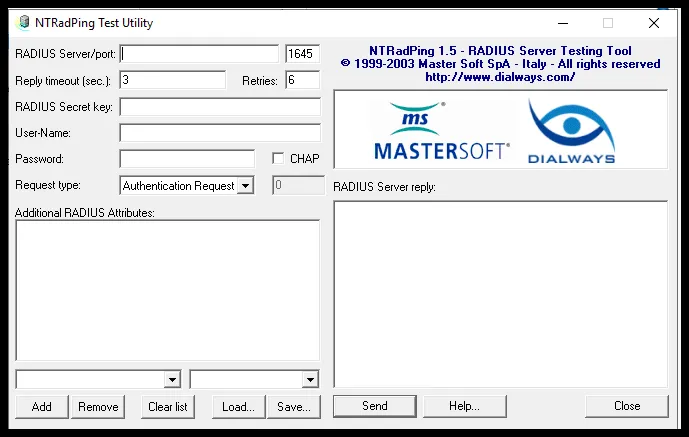Click the 'Request type:' label
This screenshot has width=689, height=437.
tap(48, 185)
